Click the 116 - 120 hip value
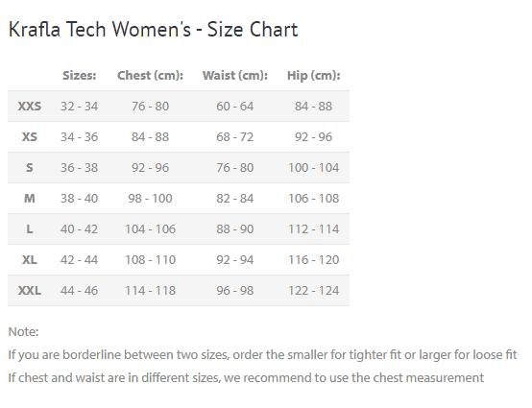532x408 pixels. (x=313, y=260)
